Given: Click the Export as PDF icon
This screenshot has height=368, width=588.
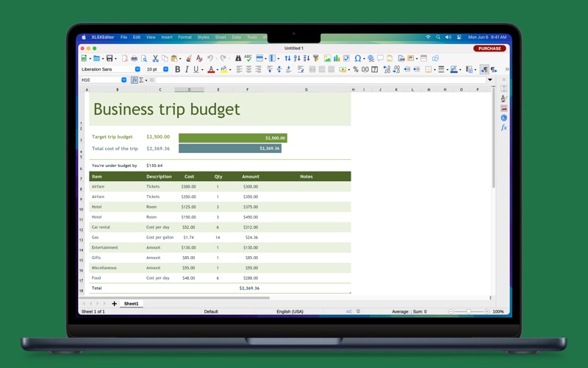Looking at the screenshot, I should pyautogui.click(x=124, y=58).
